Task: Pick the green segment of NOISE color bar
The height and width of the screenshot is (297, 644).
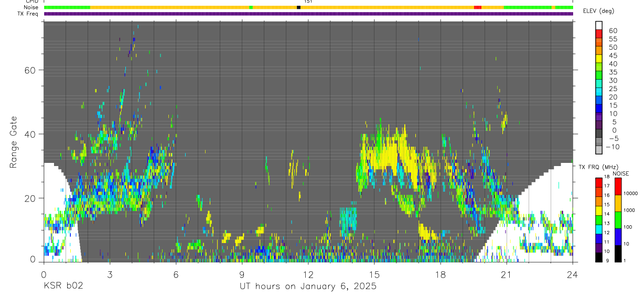Action: click(x=617, y=219)
